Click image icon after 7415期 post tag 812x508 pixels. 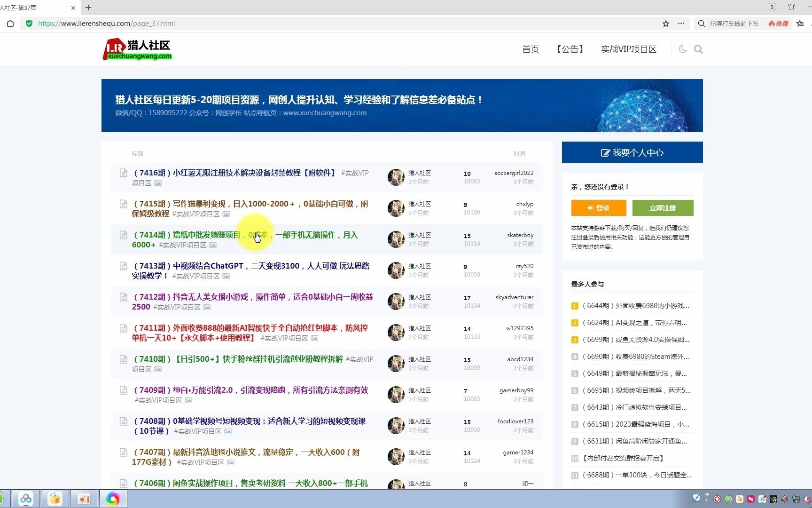tap(226, 214)
